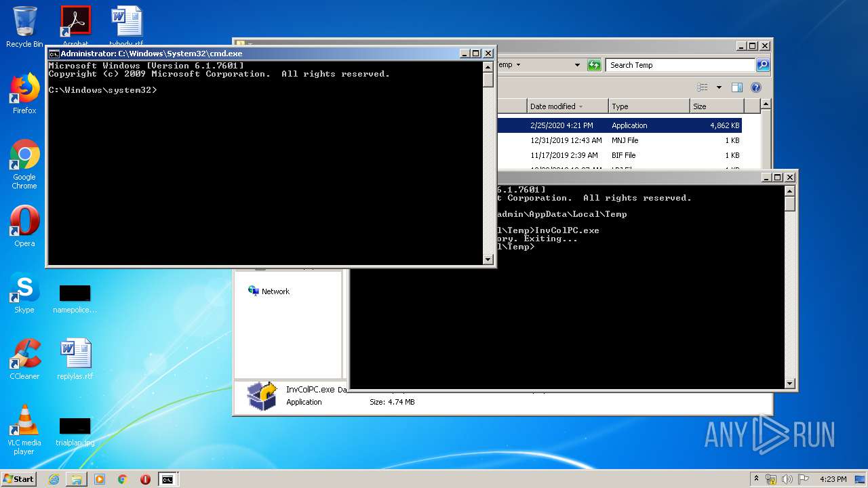Select the trialplan.jpg file icon
This screenshot has height=488, width=868.
click(75, 432)
